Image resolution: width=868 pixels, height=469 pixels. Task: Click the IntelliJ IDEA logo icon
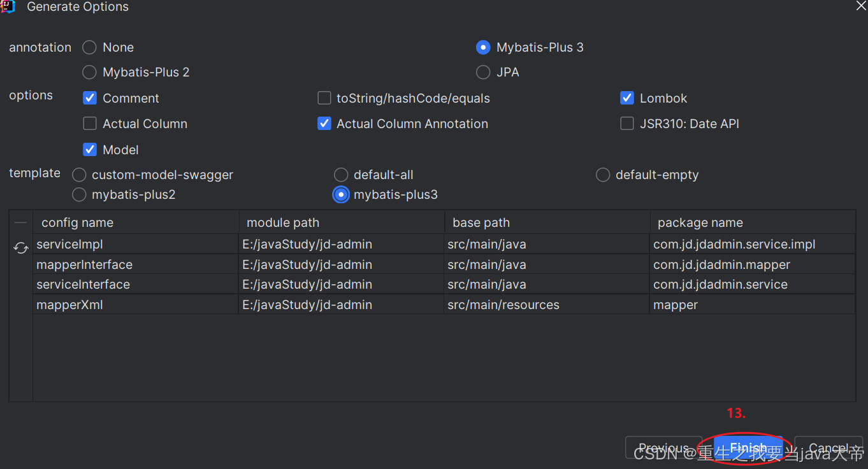coord(8,6)
